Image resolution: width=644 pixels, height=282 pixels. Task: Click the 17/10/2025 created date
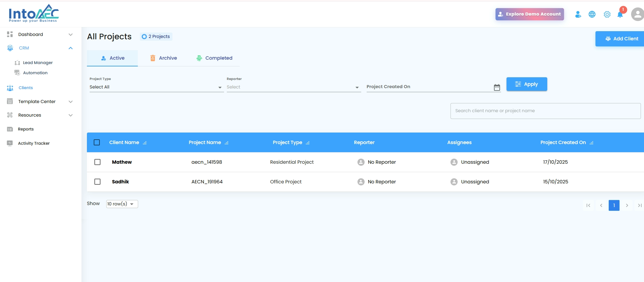click(x=555, y=162)
